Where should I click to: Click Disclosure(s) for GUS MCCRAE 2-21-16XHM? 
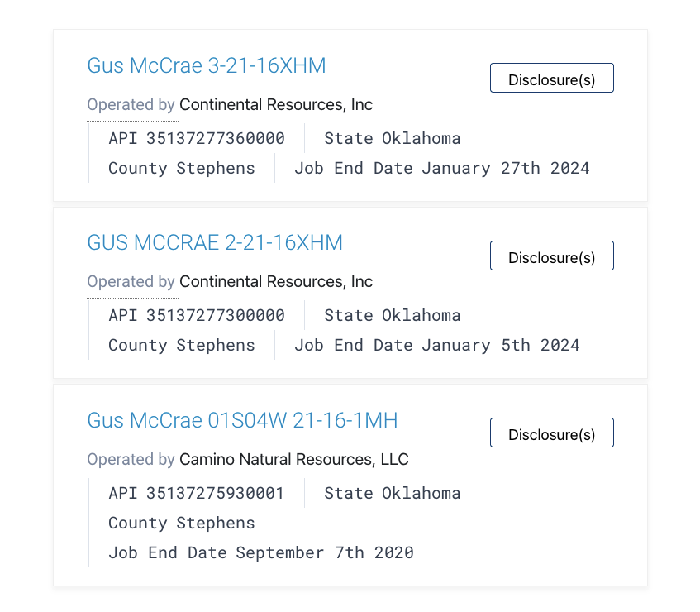(x=552, y=256)
